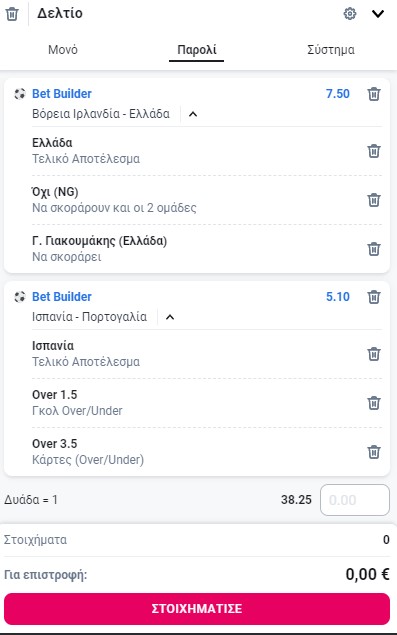This screenshot has width=397, height=635.
Task: Focus the Δυάδα stake input field
Action: click(355, 500)
